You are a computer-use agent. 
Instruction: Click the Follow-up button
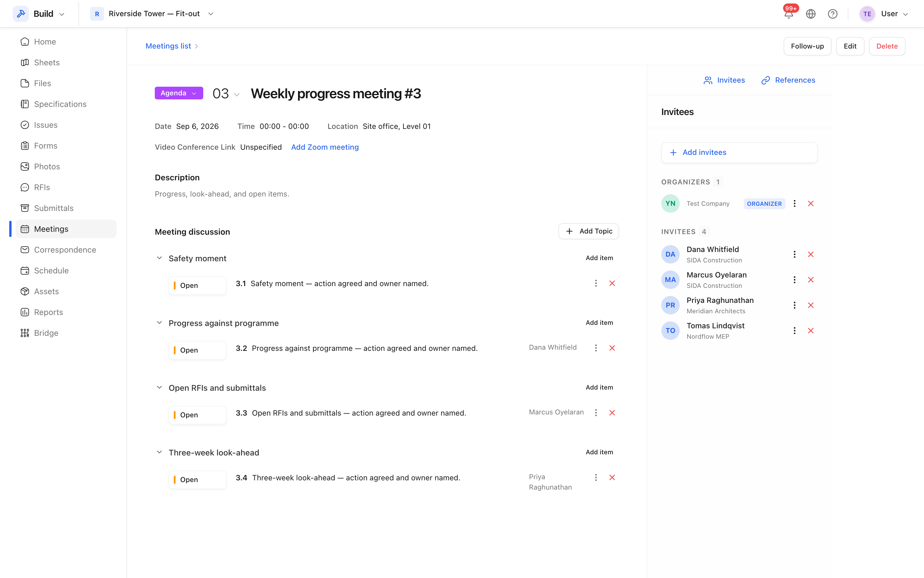pyautogui.click(x=807, y=46)
